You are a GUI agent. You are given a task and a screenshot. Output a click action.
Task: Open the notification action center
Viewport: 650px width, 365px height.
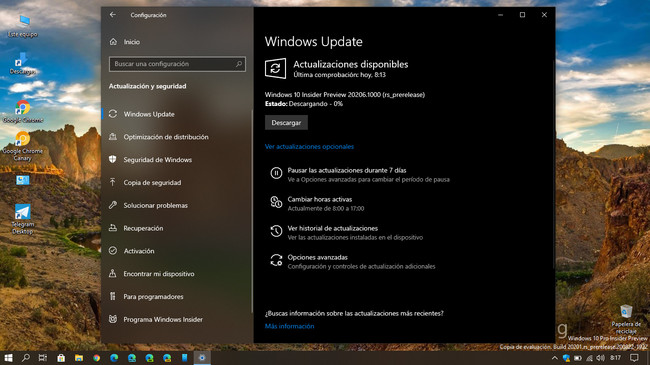[x=634, y=358]
